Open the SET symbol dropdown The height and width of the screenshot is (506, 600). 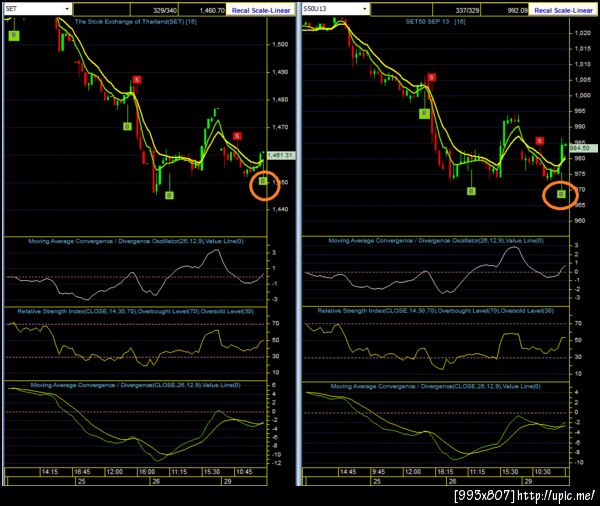coord(67,8)
